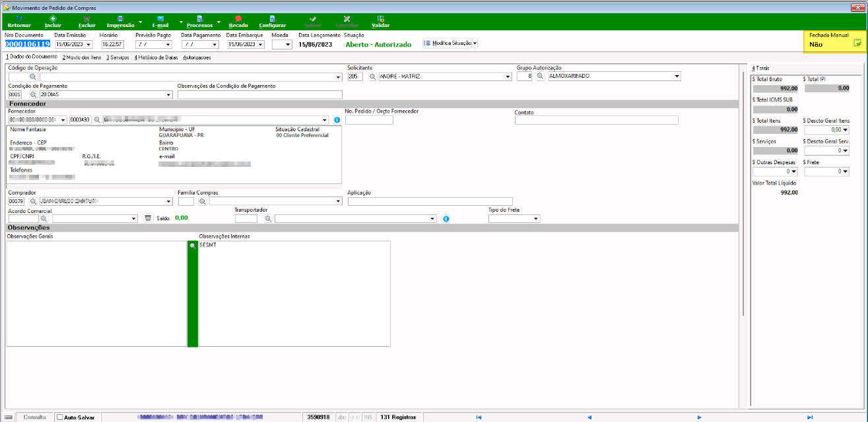Click the Contato input field
Screen dimensions: 868x422
(597, 120)
